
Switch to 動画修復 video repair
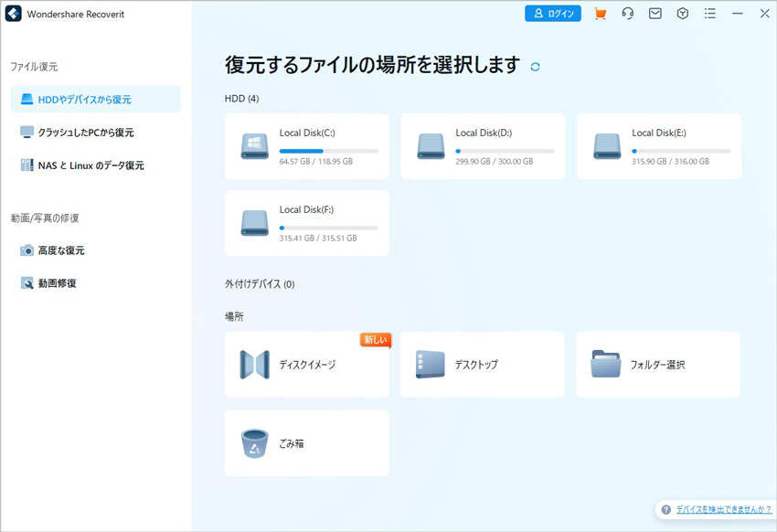coord(95,282)
